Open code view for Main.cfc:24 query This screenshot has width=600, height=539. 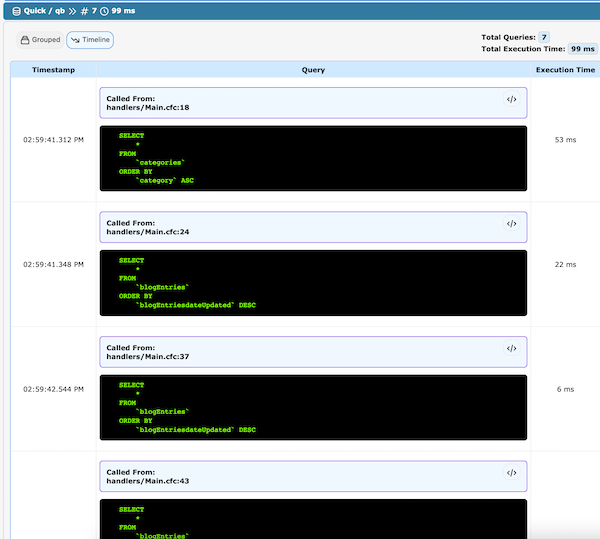(511, 224)
